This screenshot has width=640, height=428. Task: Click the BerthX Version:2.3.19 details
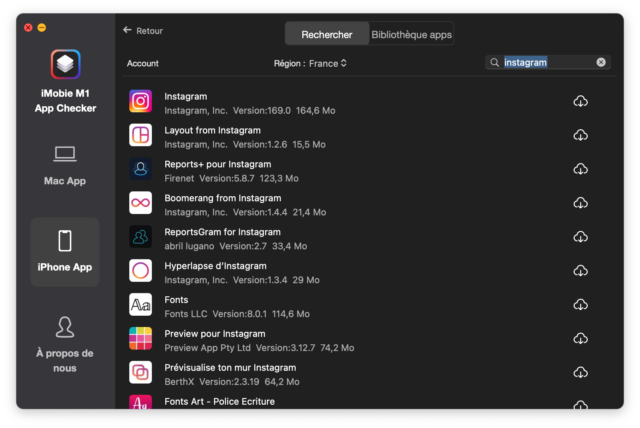click(232, 381)
